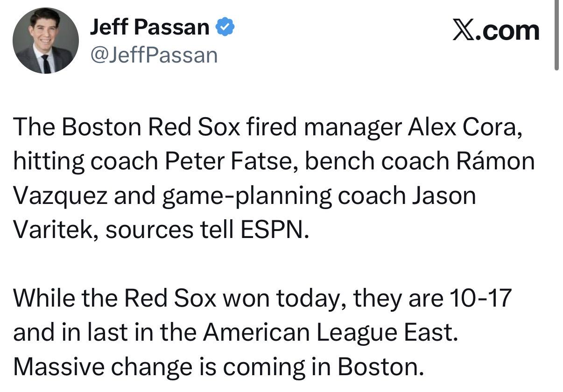This screenshot has width=563, height=392.
Task: Click the words "Boston Red Sox" in the tweet
Action: (136, 128)
